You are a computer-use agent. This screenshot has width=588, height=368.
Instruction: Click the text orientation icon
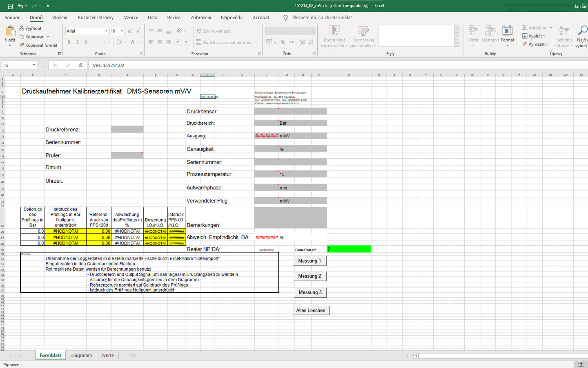pyautogui.click(x=179, y=31)
